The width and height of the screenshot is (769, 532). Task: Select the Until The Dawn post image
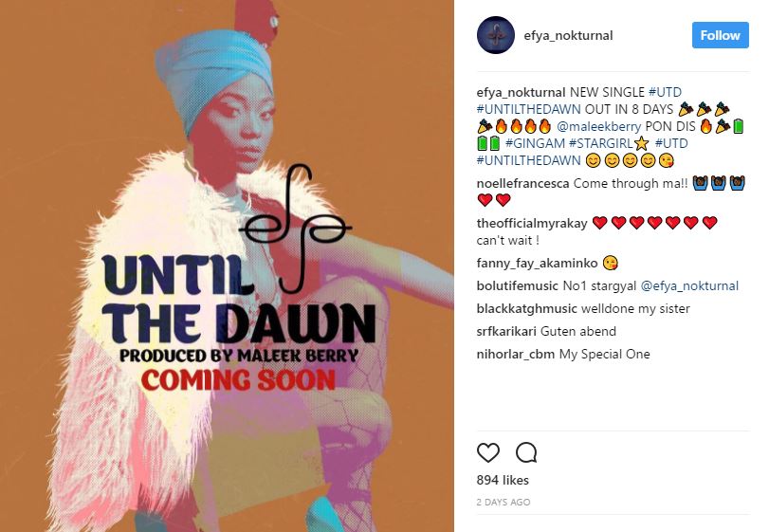tap(227, 266)
